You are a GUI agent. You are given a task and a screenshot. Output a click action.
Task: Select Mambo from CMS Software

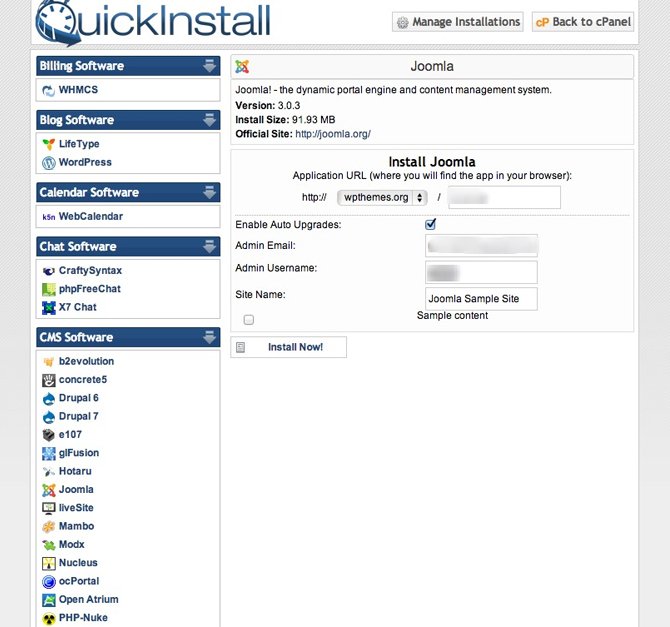76,526
